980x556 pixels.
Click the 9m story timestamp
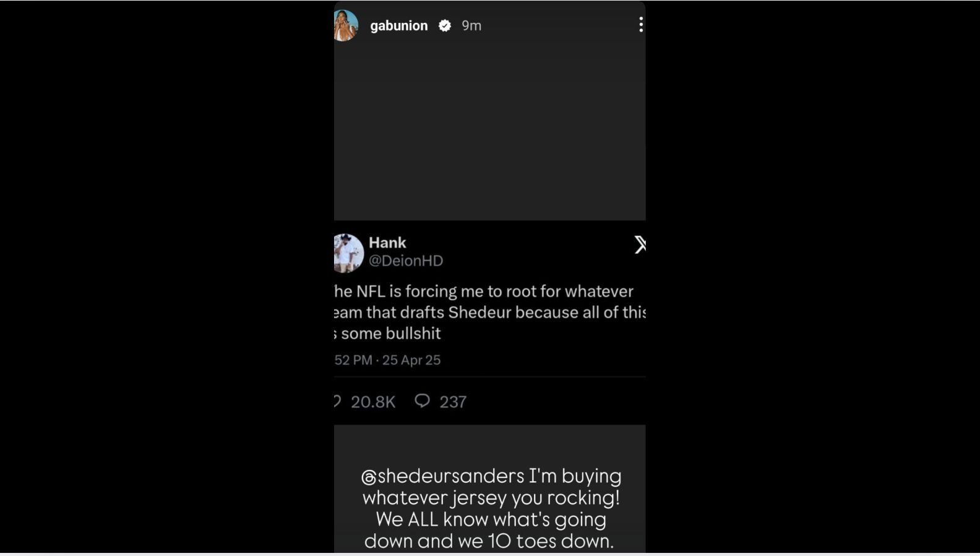coord(471,25)
